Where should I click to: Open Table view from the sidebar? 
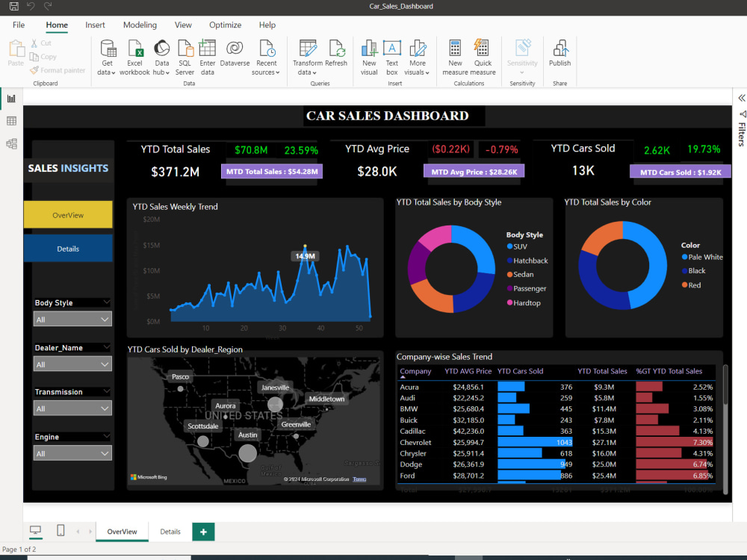tap(10, 119)
